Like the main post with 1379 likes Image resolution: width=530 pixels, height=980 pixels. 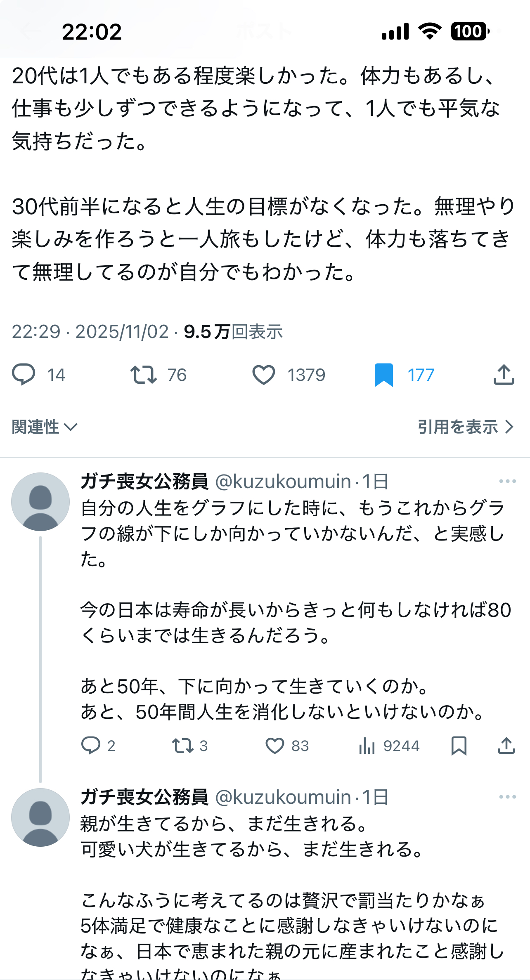pos(264,375)
